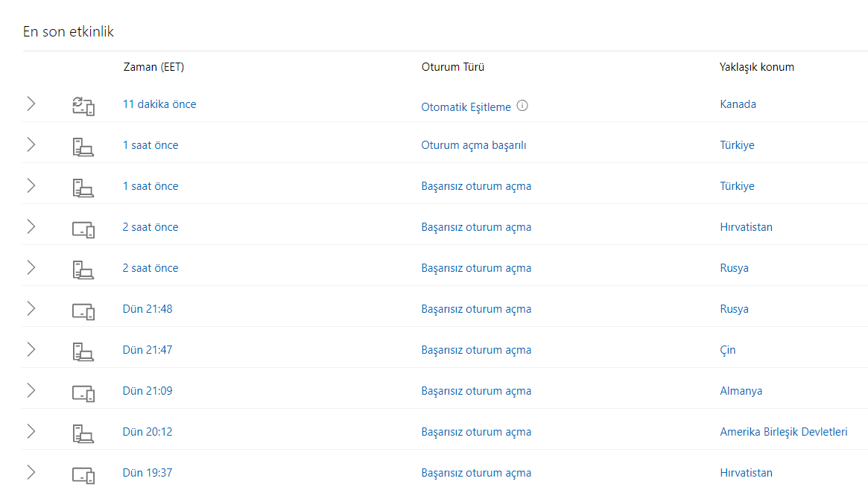Open the Amerika Birleşik Devletleri location
Image resolution: width=868 pixels, height=490 pixels.
tap(783, 432)
